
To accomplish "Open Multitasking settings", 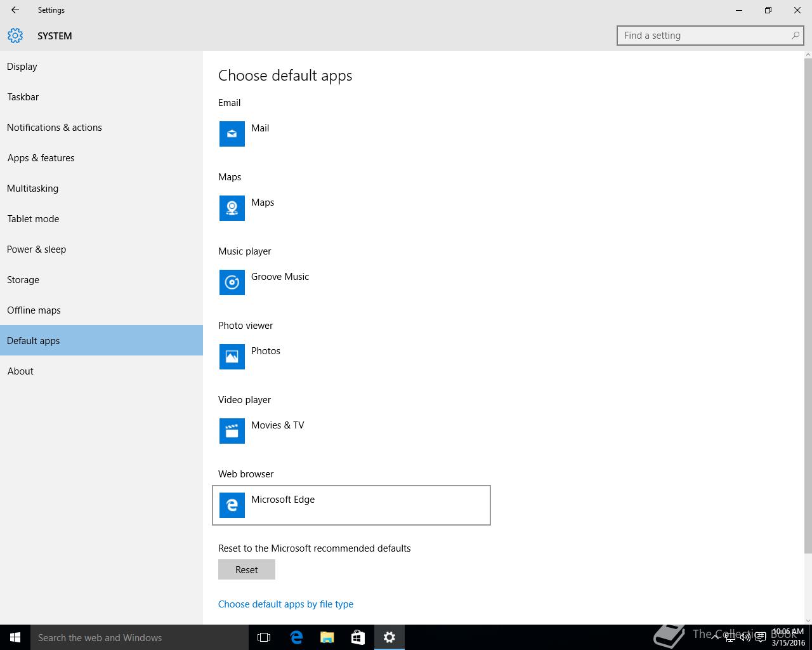I will tap(101, 188).
